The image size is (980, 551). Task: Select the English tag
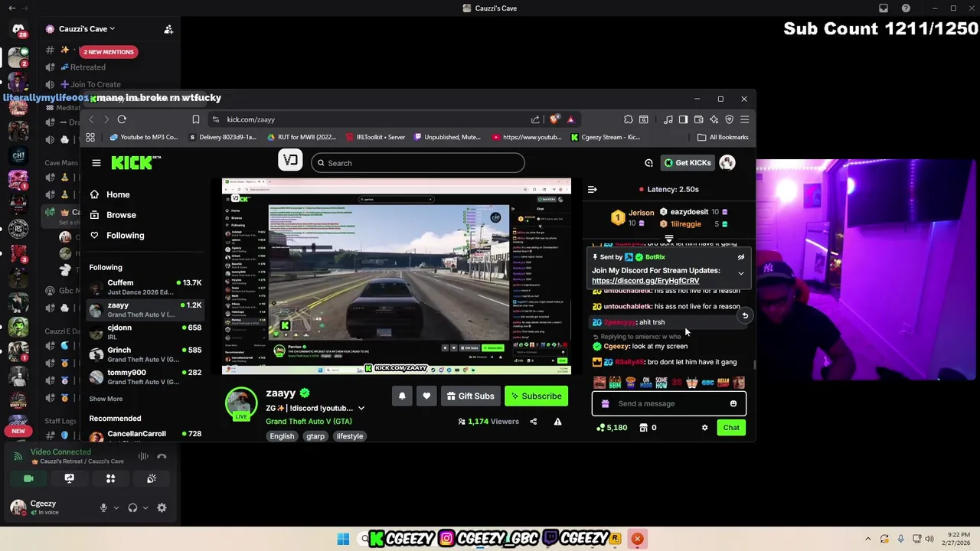click(282, 436)
